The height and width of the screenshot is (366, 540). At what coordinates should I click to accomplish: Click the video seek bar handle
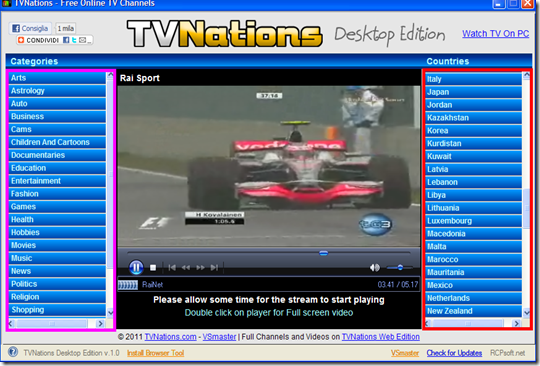(323, 253)
